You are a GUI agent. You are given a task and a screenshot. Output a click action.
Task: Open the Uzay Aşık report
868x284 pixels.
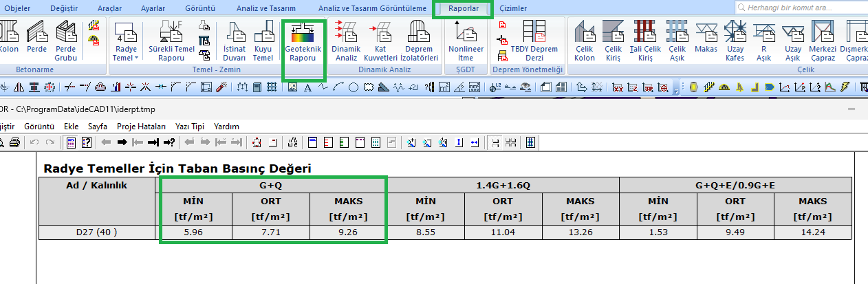coord(793,41)
